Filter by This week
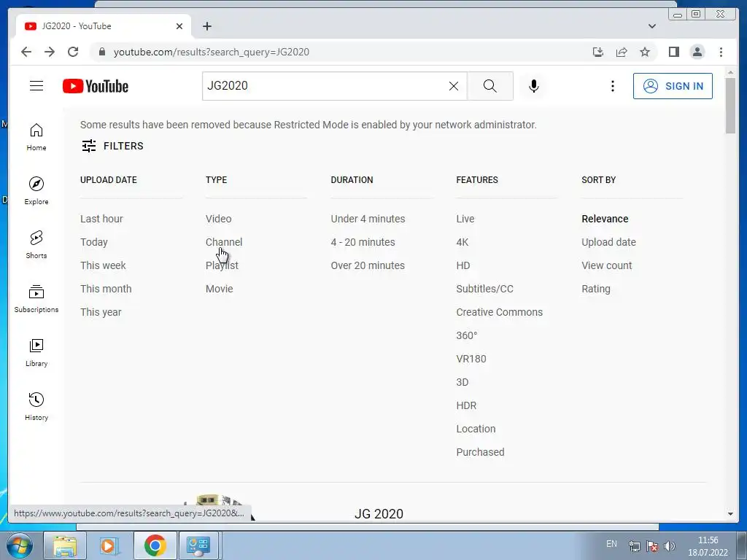 click(x=103, y=265)
